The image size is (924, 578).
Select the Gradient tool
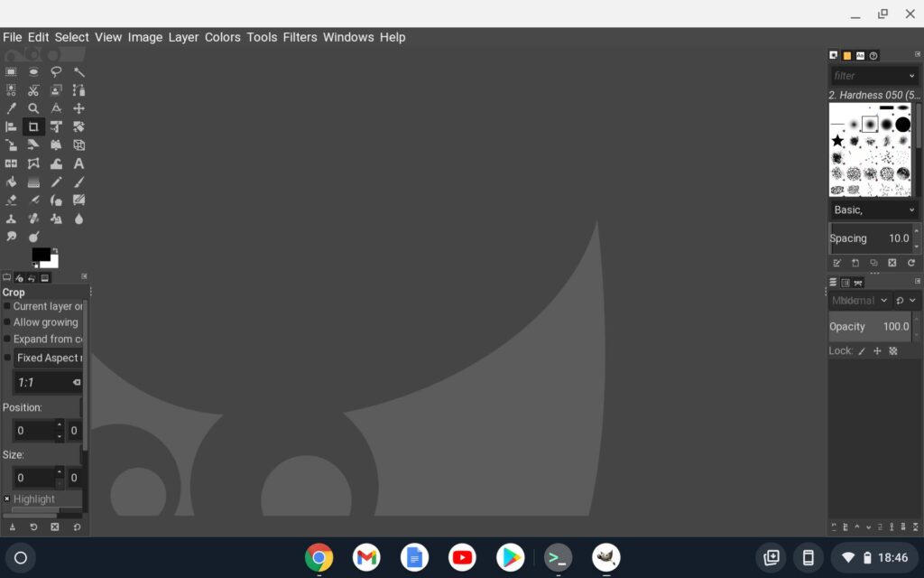coord(33,182)
